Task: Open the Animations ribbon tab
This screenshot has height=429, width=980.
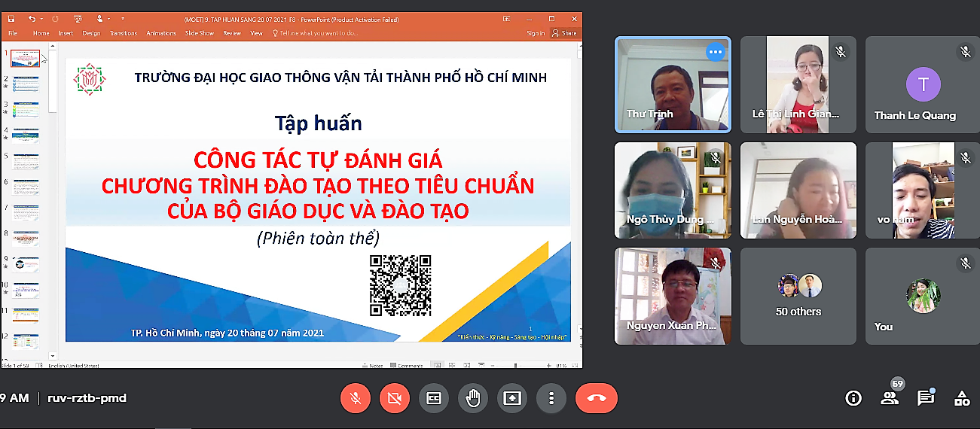Action: click(161, 33)
